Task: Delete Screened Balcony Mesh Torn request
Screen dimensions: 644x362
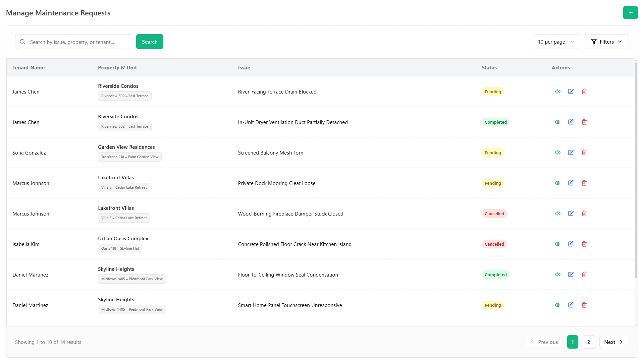Action: pos(584,153)
